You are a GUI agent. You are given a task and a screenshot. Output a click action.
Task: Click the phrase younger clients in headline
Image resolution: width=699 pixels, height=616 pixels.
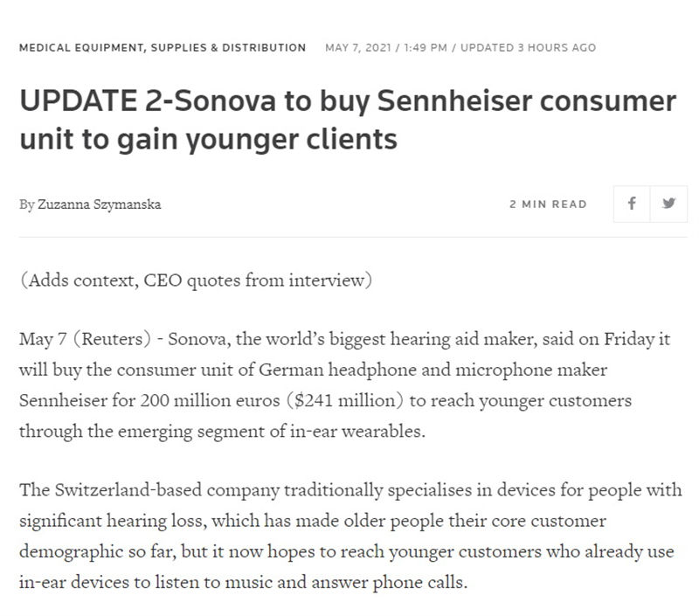pyautogui.click(x=291, y=139)
